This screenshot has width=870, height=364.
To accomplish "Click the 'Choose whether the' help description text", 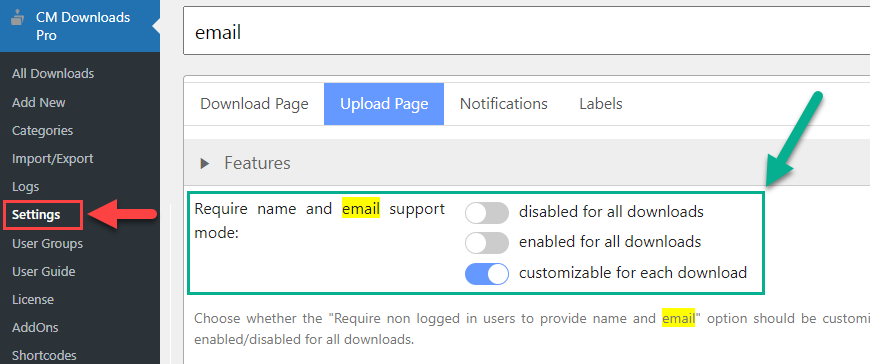I will pos(532,328).
